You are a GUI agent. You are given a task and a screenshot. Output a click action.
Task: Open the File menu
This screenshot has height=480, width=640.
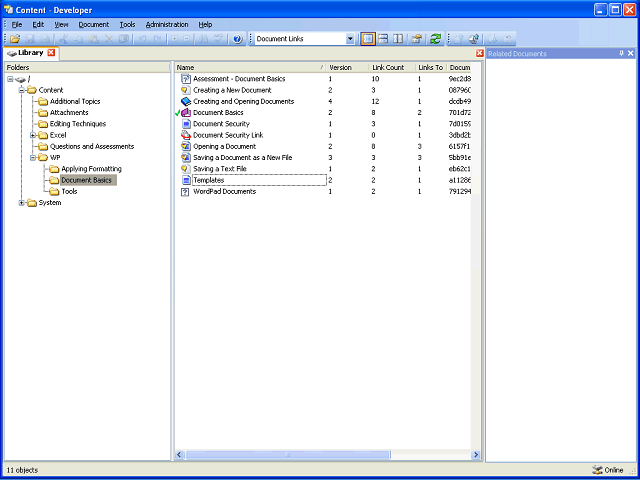click(x=17, y=24)
